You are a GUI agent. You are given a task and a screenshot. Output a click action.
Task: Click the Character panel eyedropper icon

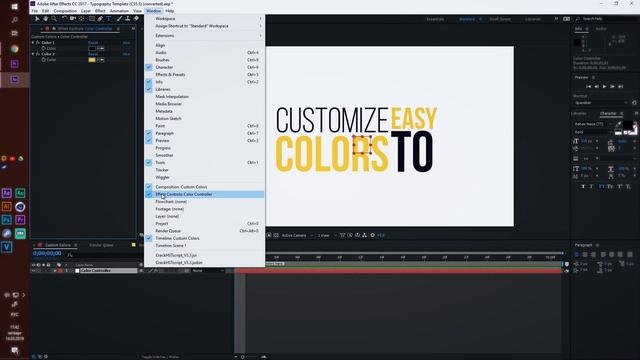[x=618, y=124]
